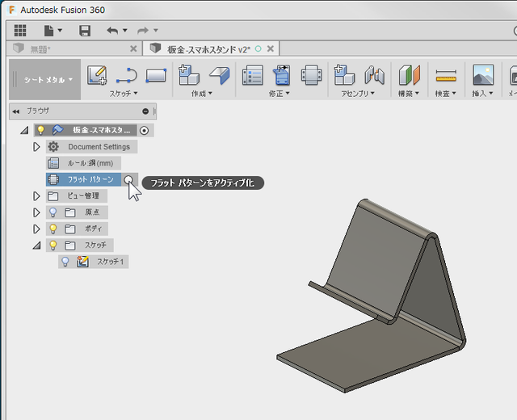The width and height of the screenshot is (517, 420).
Task: Select the 原点 folder label
Action: point(92,212)
